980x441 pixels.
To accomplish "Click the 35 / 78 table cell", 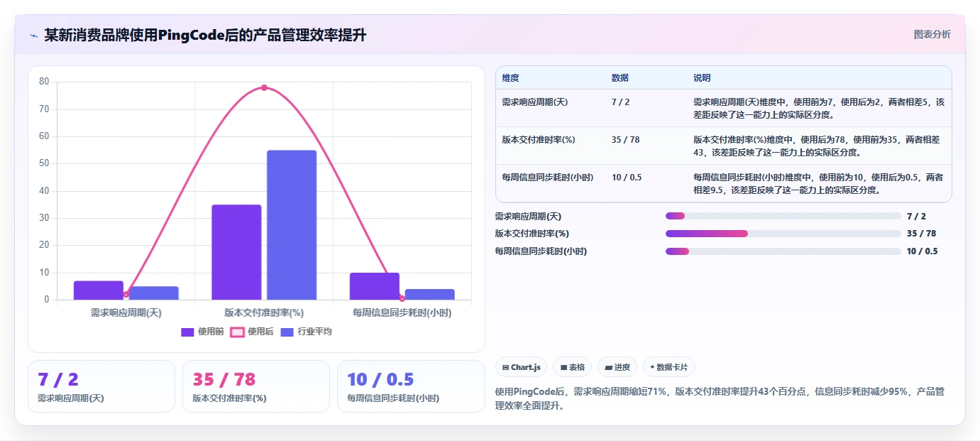I will coord(625,140).
